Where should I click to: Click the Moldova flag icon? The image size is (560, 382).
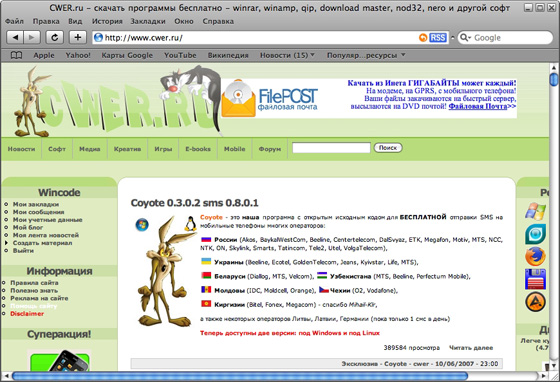pyautogui.click(x=206, y=290)
